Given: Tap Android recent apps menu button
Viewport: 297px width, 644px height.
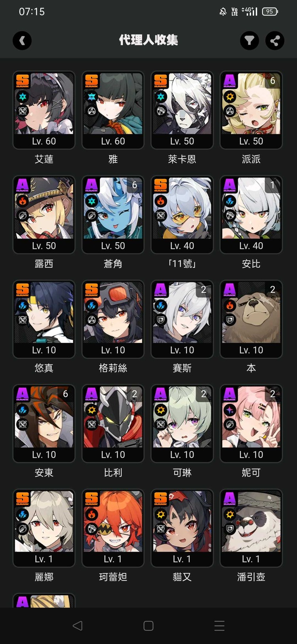Looking at the screenshot, I should coord(219,626).
